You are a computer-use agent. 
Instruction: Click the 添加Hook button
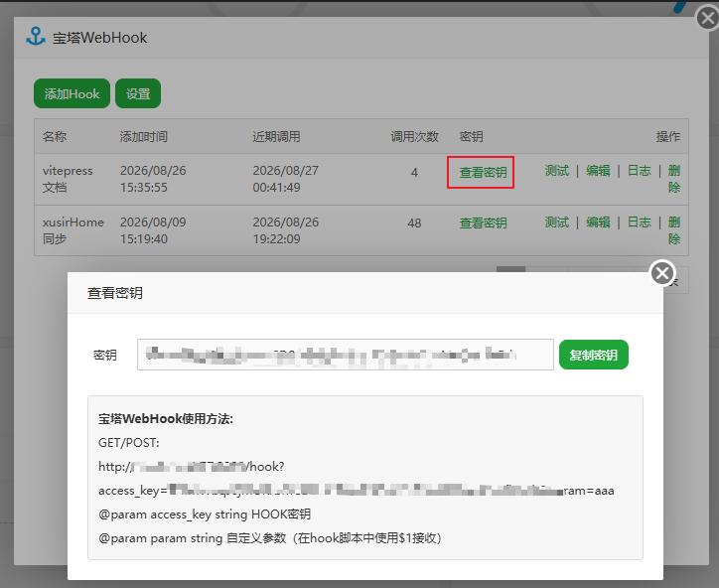point(72,93)
